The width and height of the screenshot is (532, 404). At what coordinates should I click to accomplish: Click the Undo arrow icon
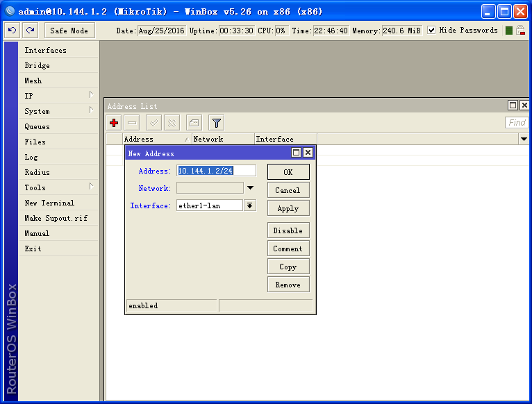(x=13, y=31)
